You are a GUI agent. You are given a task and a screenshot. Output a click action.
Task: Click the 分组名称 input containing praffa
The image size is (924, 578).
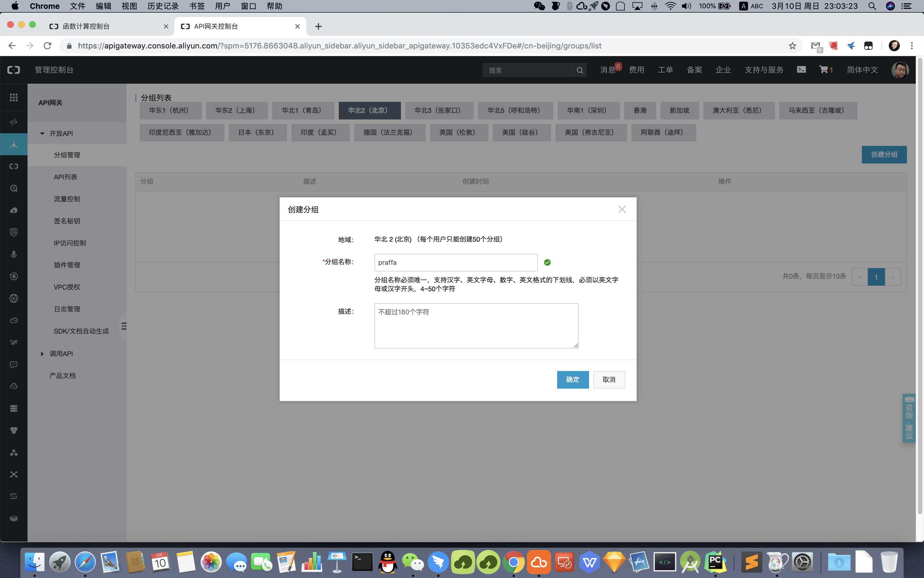[456, 262]
